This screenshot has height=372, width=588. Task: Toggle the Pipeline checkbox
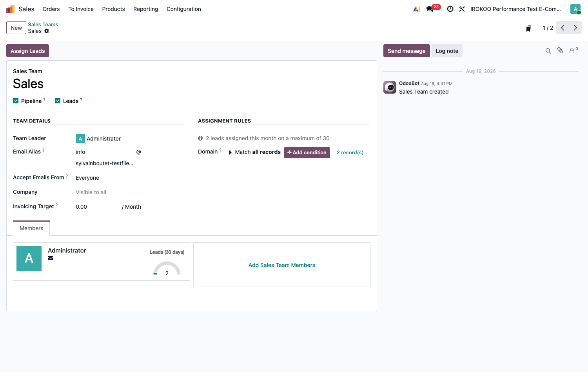[x=16, y=101]
